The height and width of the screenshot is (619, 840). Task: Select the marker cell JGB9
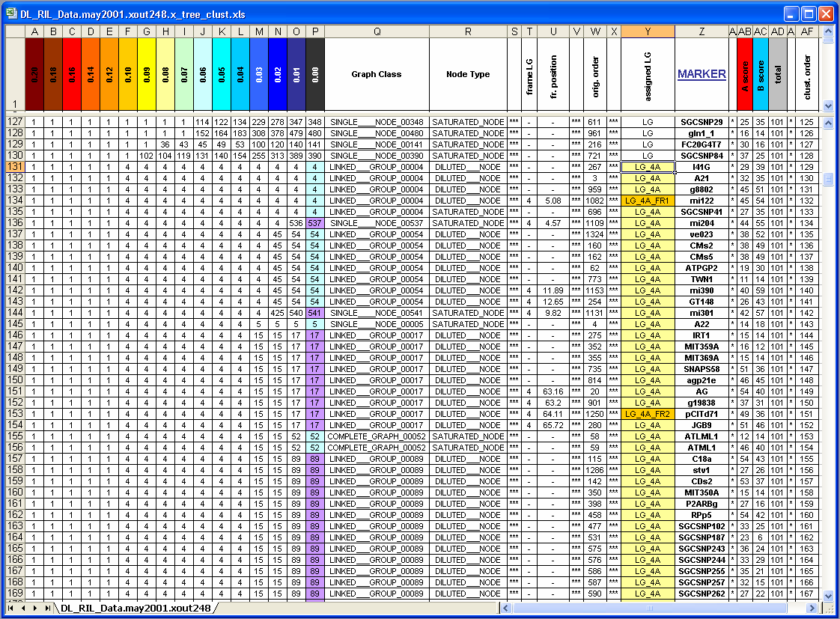pos(701,425)
